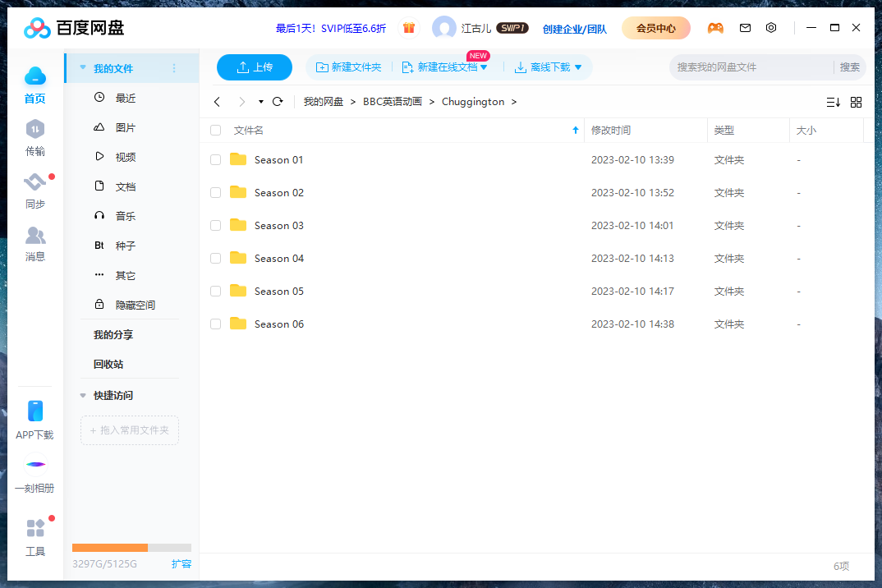Select the 同步 (Sync) sidebar icon
This screenshot has height=588, width=882.
coord(35,182)
